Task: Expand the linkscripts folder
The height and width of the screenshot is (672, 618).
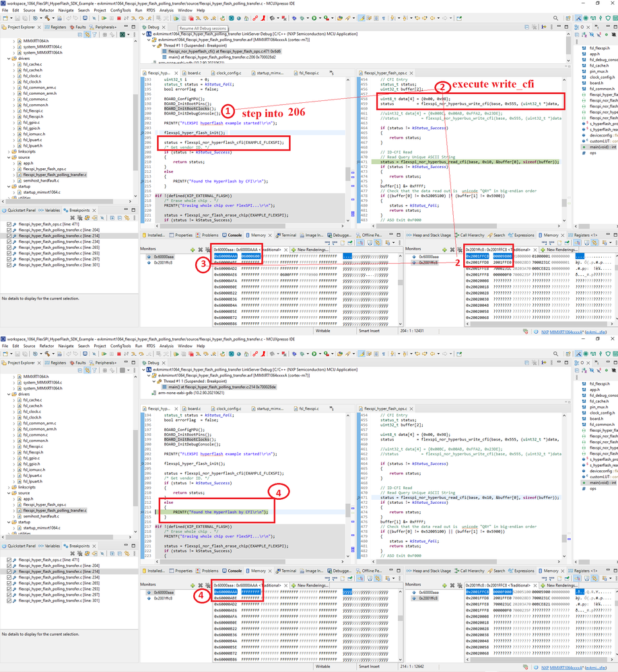Action: [x=9, y=152]
